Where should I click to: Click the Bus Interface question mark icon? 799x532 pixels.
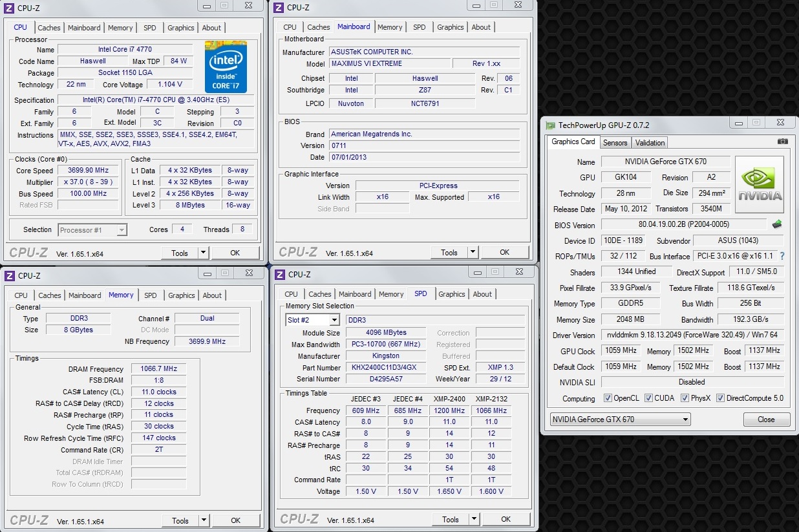tap(782, 256)
